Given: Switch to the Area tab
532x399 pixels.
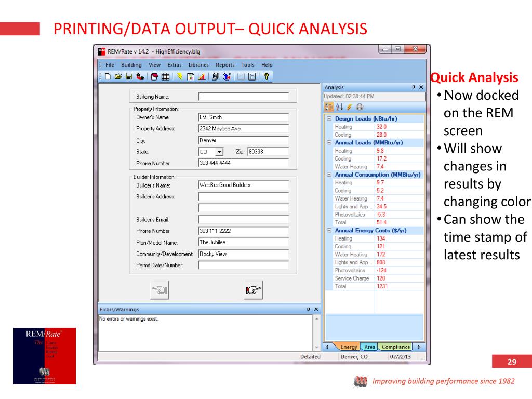Looking at the screenshot, I should click(369, 347).
